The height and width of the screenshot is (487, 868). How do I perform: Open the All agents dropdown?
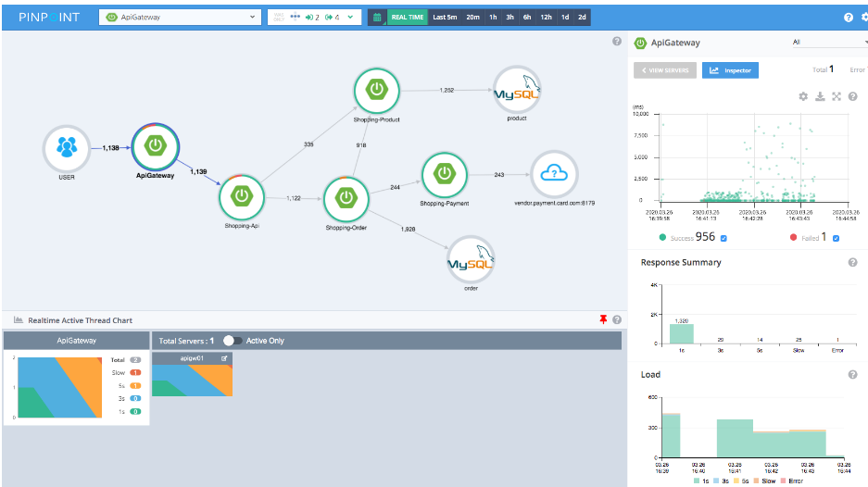pos(830,42)
